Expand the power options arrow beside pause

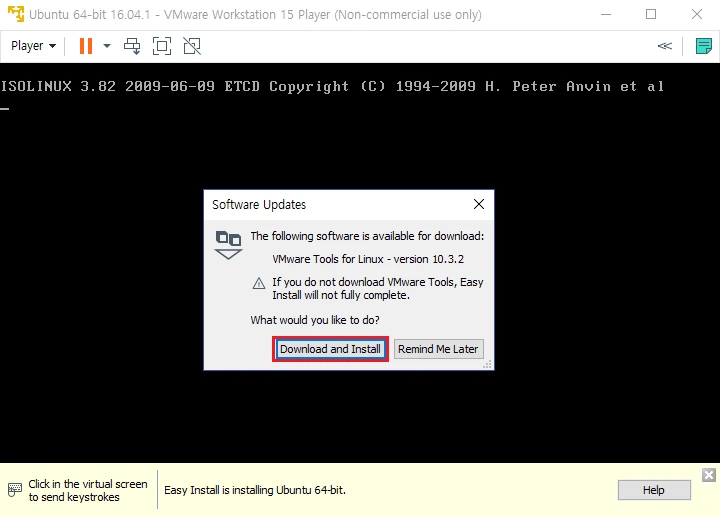(107, 46)
